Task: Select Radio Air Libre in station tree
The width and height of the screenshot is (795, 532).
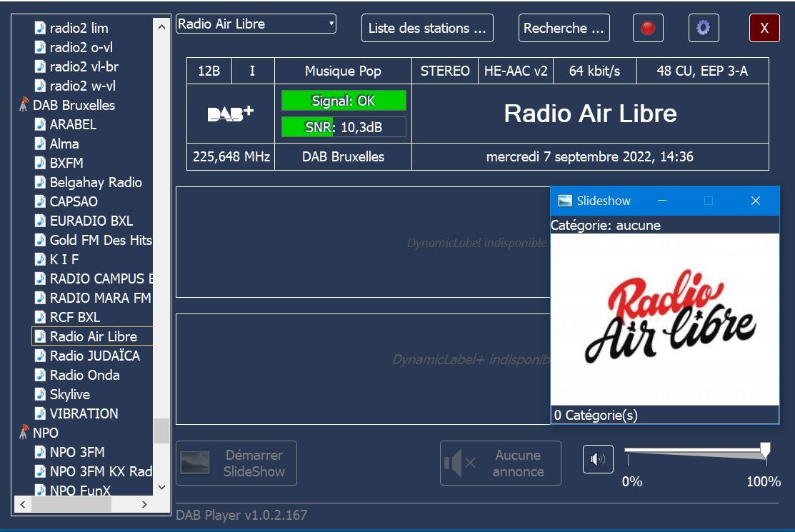Action: click(93, 336)
